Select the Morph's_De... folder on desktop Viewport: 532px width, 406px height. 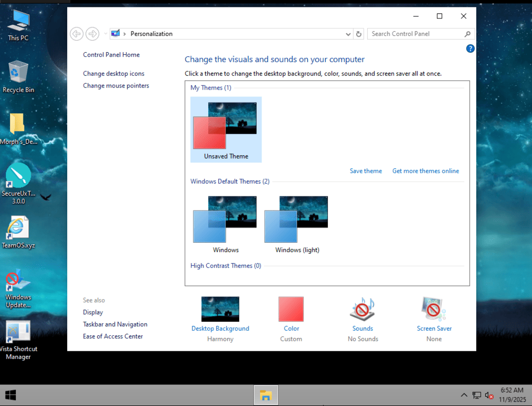click(18, 129)
